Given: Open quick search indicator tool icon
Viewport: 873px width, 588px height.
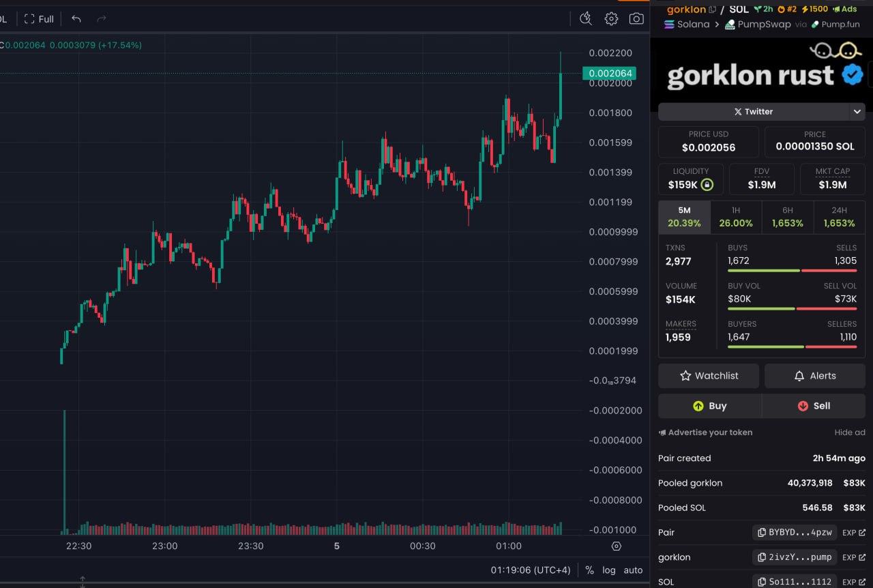Looking at the screenshot, I should point(586,19).
